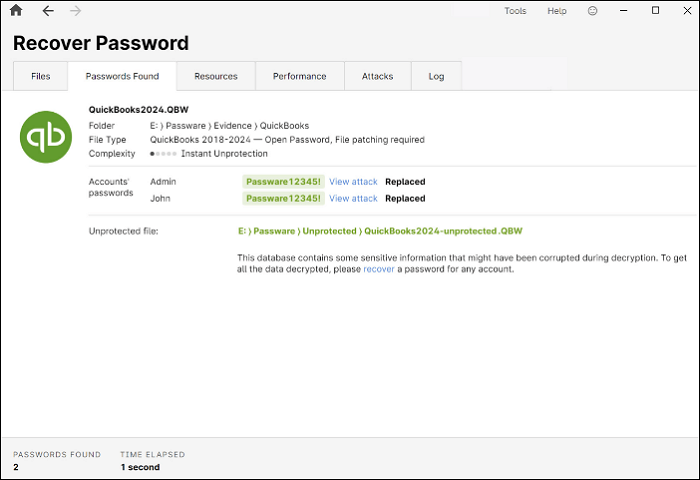Switch to the Performance tab
Screen dimensions: 700x480
point(300,76)
